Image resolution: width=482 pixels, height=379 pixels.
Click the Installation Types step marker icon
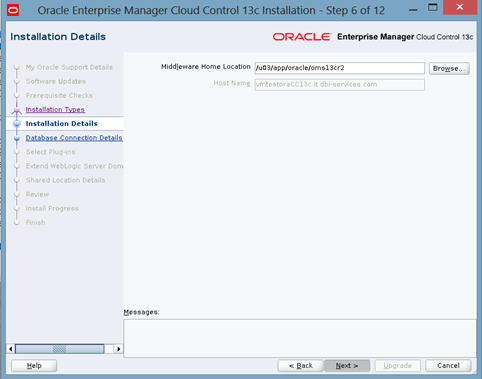pos(17,110)
